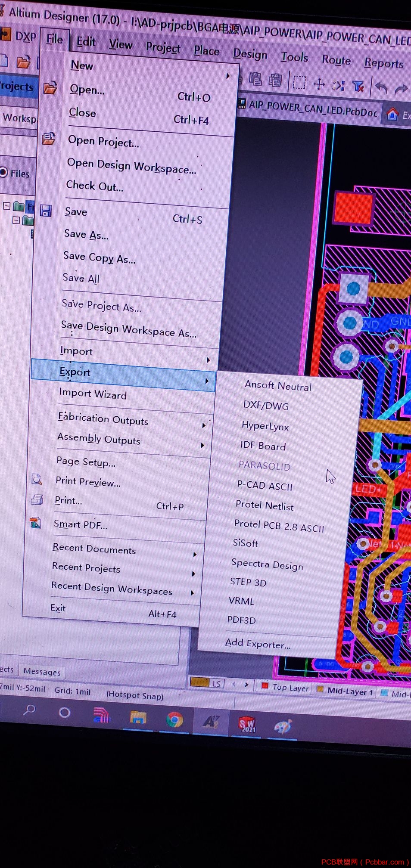
Task: Select Import Wizard entry
Action: pyautogui.click(x=93, y=394)
